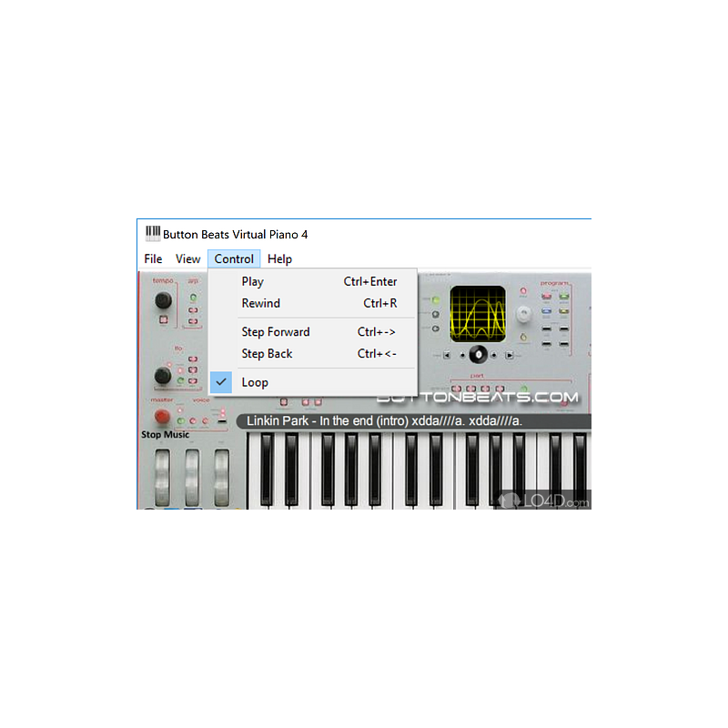The width and height of the screenshot is (728, 728).
Task: Click the black lfo knob
Action: point(163,375)
